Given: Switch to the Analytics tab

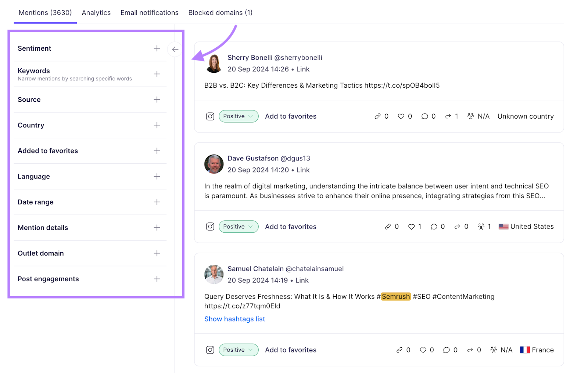Looking at the screenshot, I should click(96, 12).
